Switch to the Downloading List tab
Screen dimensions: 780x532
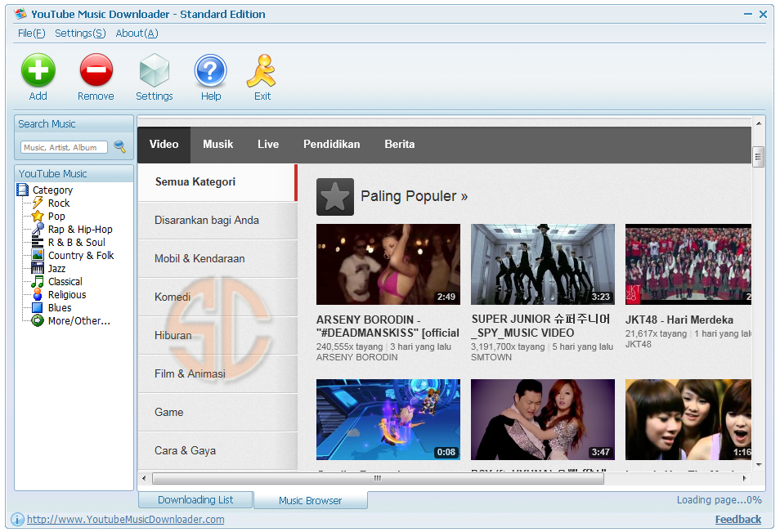click(x=195, y=499)
